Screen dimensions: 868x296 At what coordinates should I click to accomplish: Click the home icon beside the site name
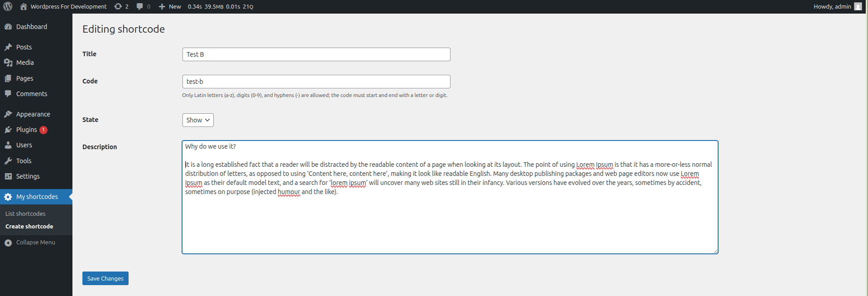click(24, 6)
